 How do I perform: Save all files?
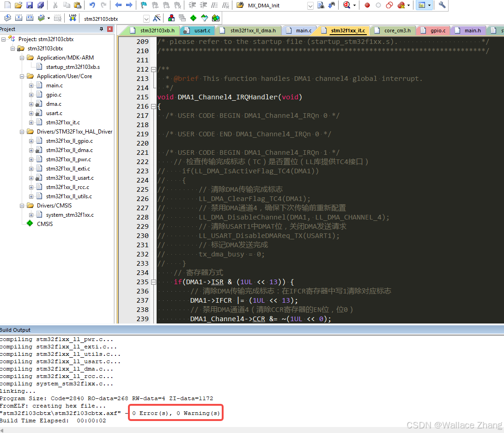41,5
